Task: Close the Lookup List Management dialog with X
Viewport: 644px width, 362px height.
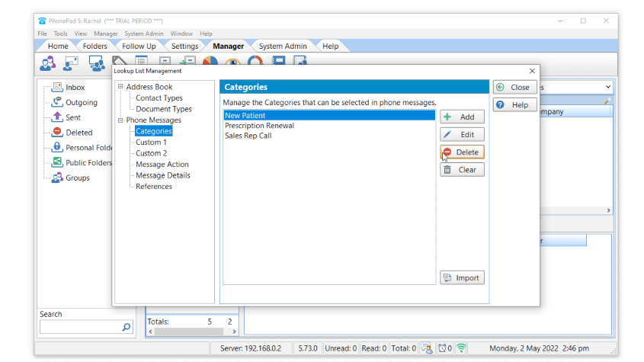Action: tap(532, 71)
